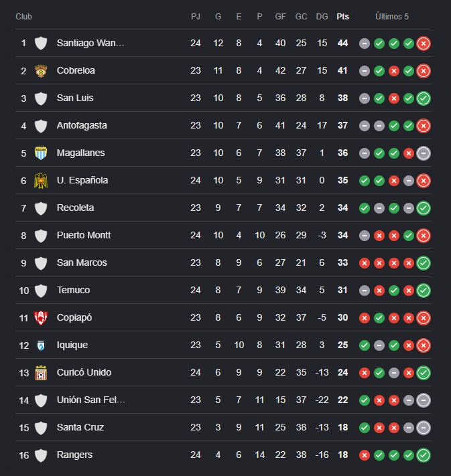This screenshot has width=451, height=476.
Task: Click the Cobreloa club crest icon
Action: click(41, 71)
